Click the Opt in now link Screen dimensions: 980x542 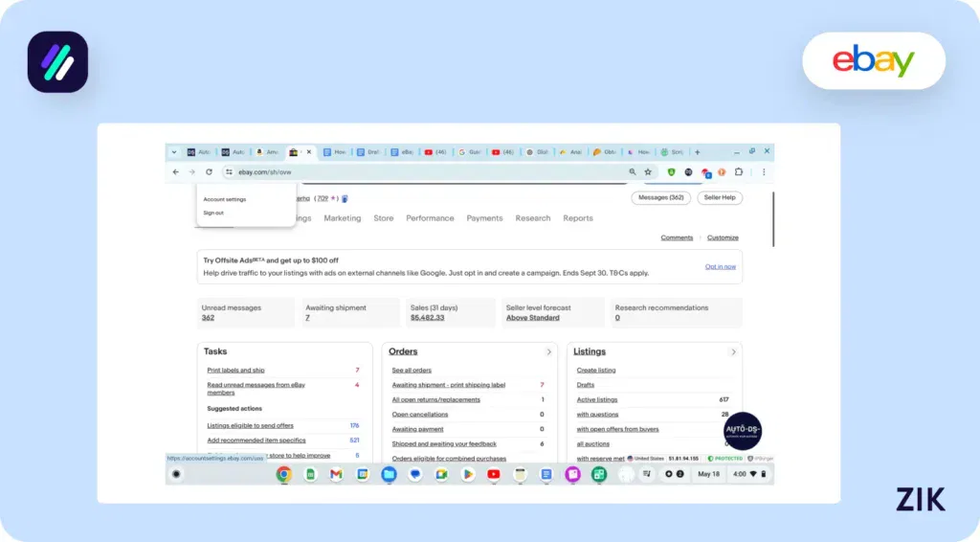click(x=720, y=266)
